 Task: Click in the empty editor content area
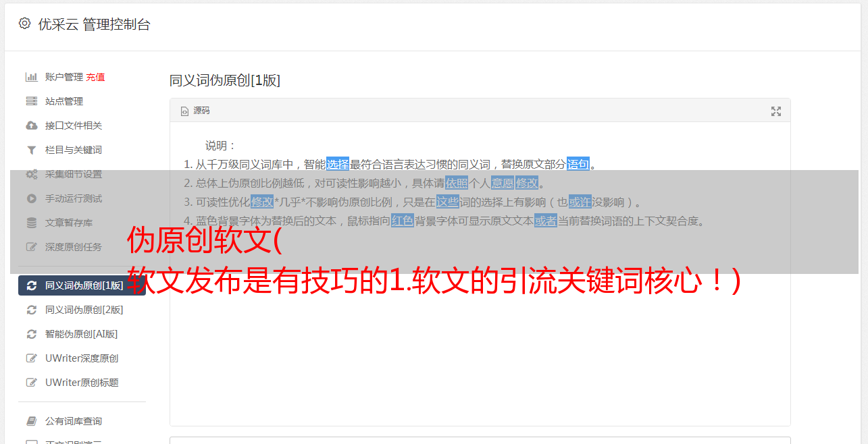click(x=480, y=351)
